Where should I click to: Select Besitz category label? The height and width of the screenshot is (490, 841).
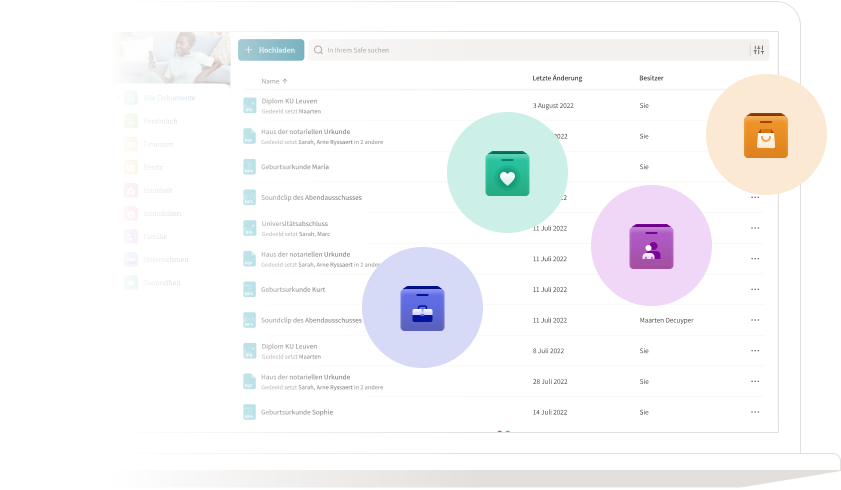[x=153, y=167]
